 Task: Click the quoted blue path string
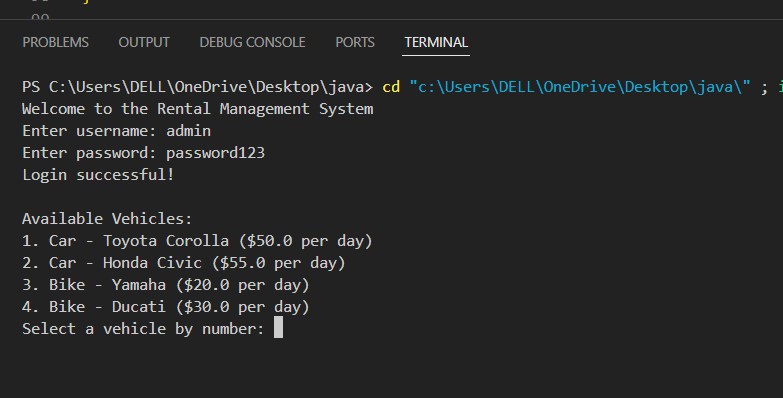[x=580, y=87]
